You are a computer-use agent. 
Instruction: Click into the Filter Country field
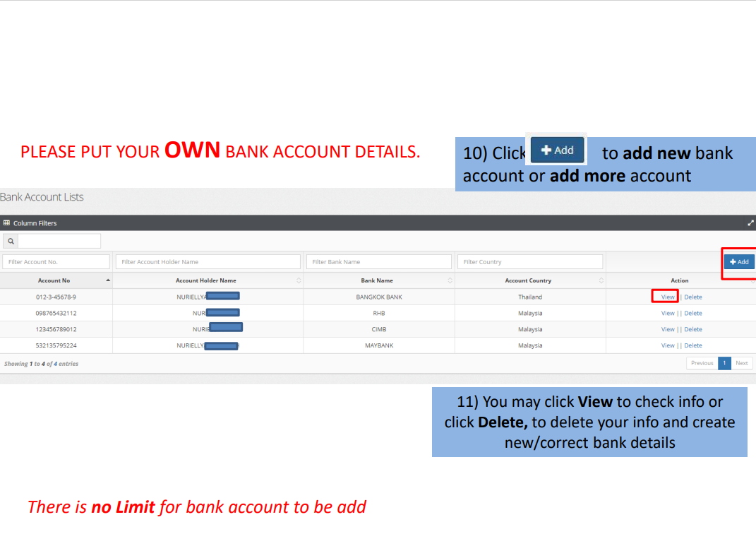click(x=529, y=262)
